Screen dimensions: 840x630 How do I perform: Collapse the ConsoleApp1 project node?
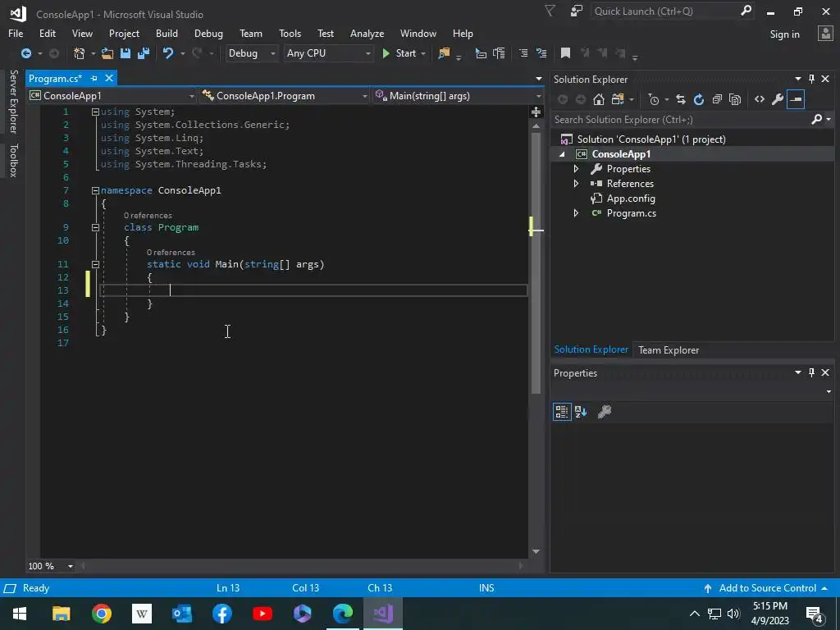[x=562, y=154]
